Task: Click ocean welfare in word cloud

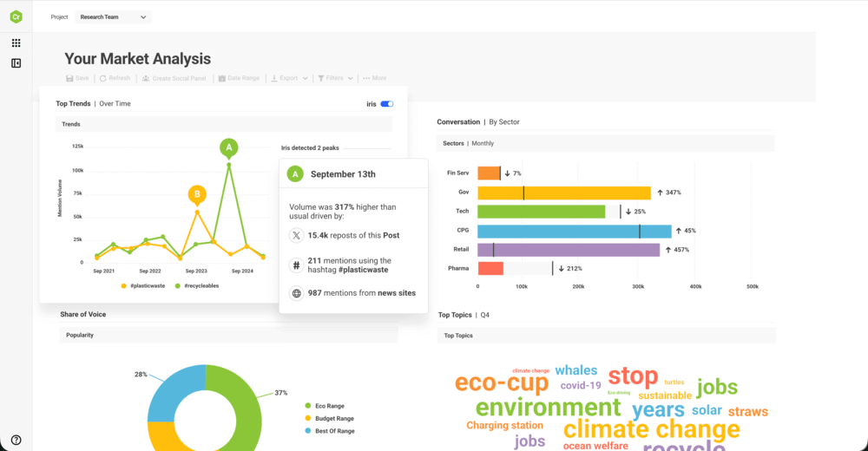Action: pos(595,446)
